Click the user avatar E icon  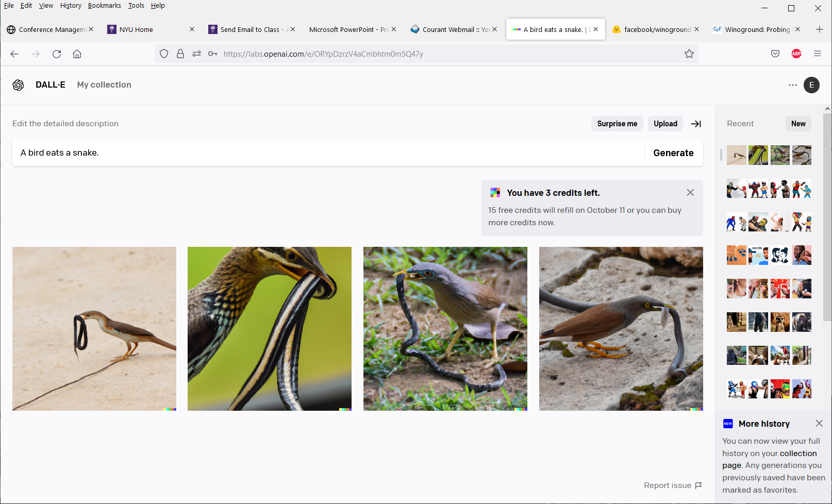811,85
